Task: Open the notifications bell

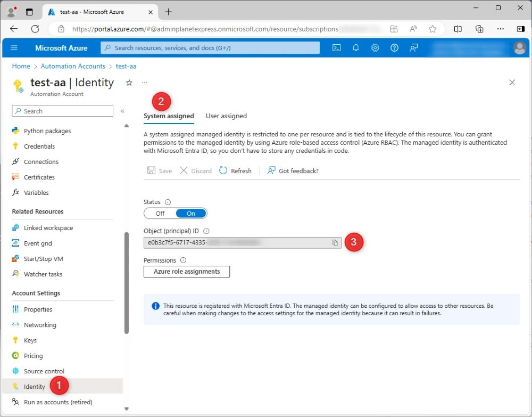Action: pyautogui.click(x=355, y=48)
